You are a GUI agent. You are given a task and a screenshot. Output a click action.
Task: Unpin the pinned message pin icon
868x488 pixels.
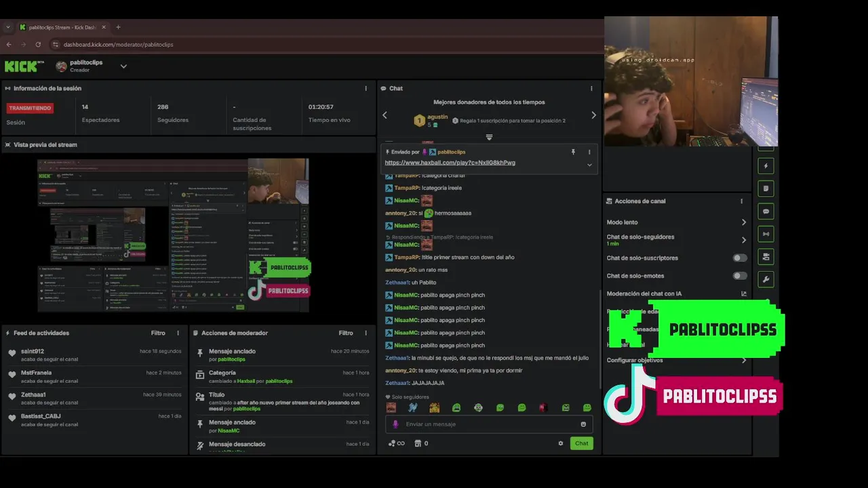(x=573, y=152)
